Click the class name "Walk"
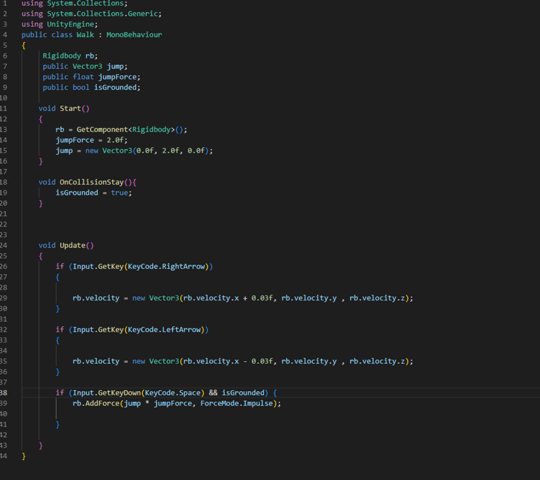Screen dimensions: 540x480 (85, 35)
